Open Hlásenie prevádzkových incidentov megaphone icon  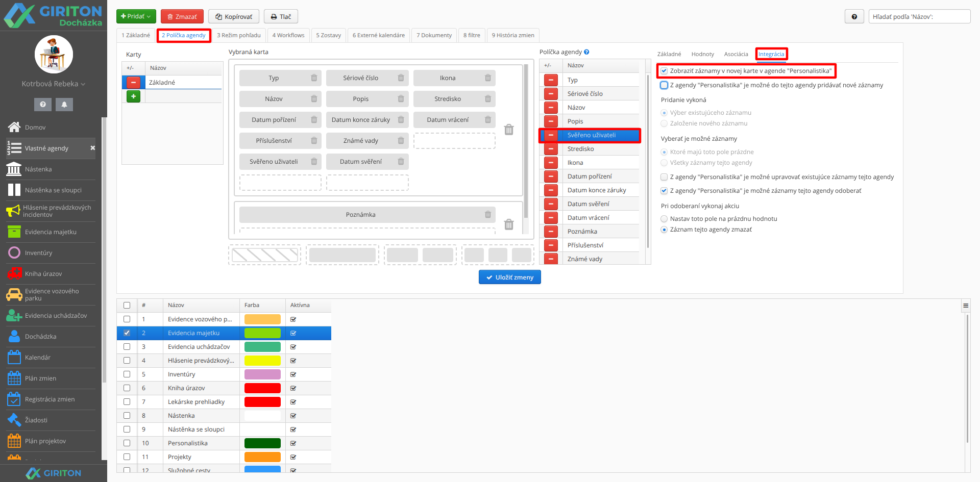(x=13, y=211)
